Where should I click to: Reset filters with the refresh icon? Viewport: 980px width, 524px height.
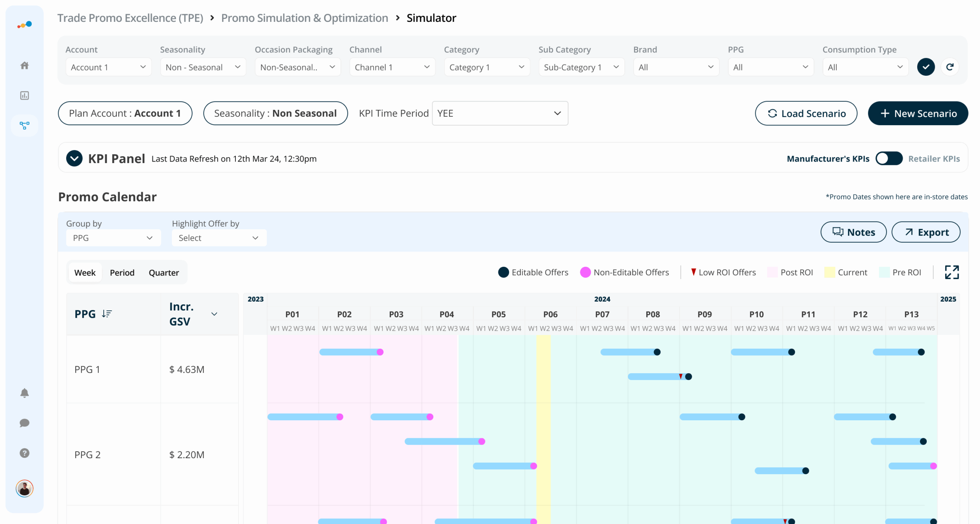point(950,67)
